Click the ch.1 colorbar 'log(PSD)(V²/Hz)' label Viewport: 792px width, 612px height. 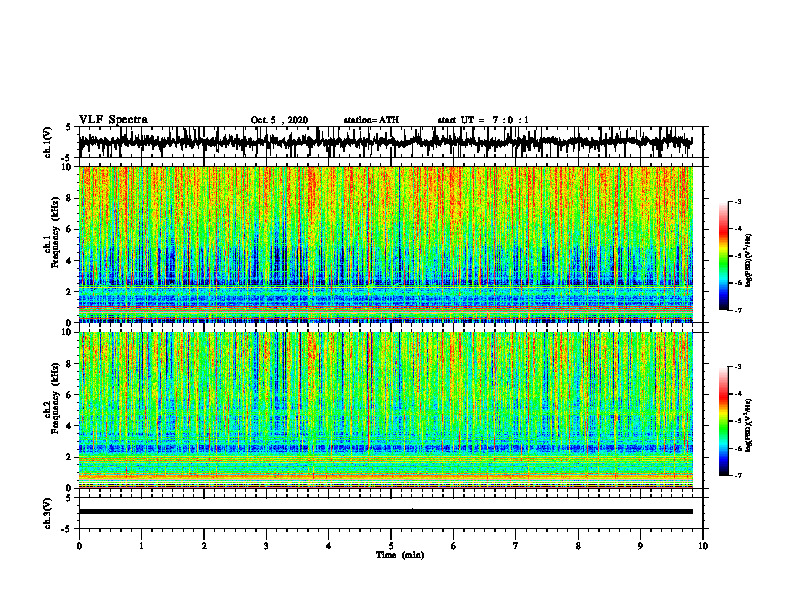coord(748,261)
